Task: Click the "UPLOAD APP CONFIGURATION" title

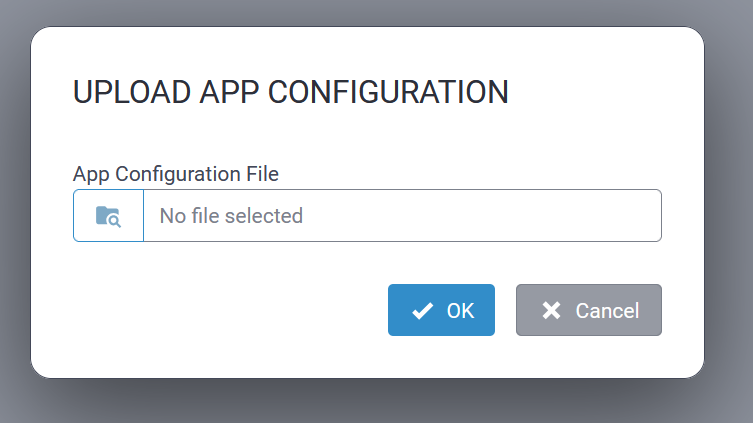Action: (x=291, y=92)
